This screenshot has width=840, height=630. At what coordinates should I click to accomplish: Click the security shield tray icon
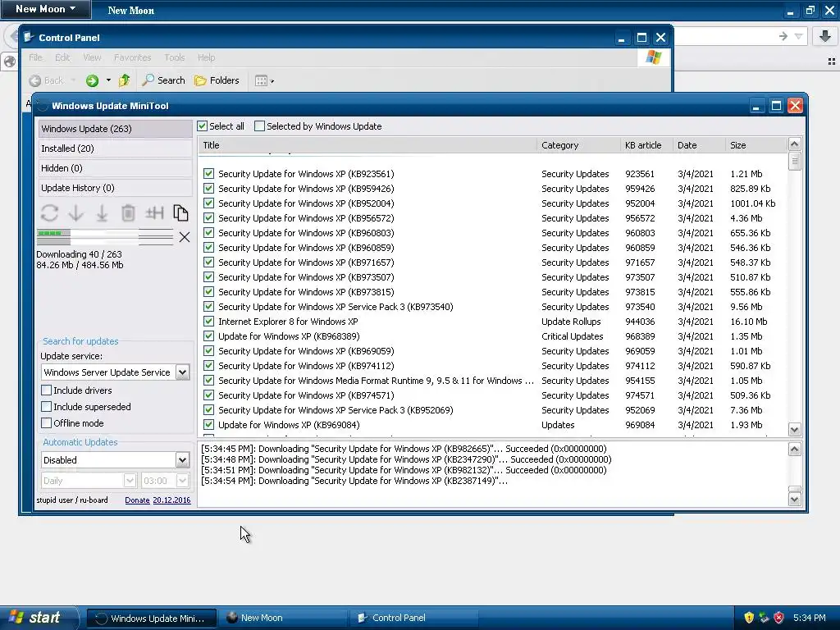coord(749,618)
